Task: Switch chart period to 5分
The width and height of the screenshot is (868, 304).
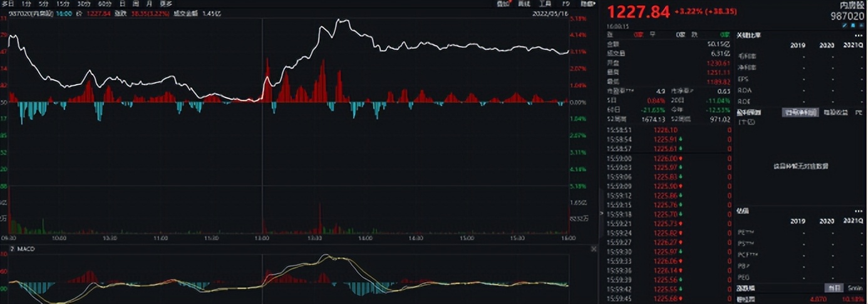Action: point(43,4)
